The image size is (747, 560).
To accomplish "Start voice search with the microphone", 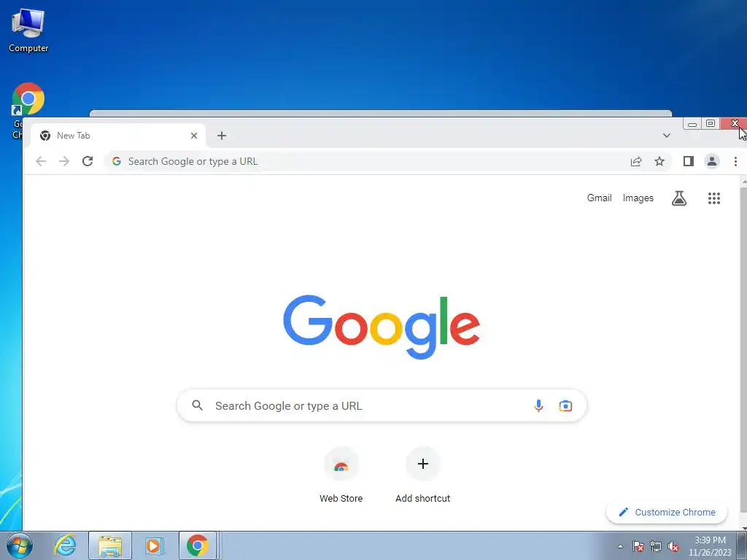I will point(538,405).
